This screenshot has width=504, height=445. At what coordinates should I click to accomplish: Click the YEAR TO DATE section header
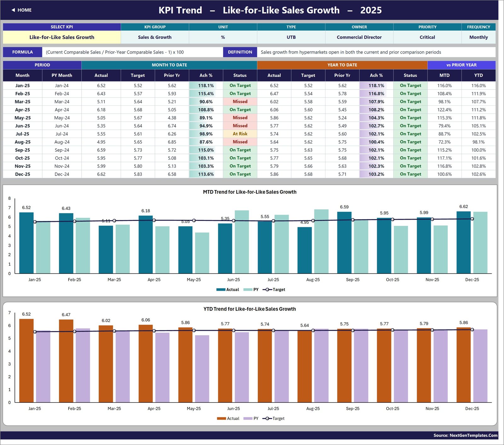tap(342, 65)
